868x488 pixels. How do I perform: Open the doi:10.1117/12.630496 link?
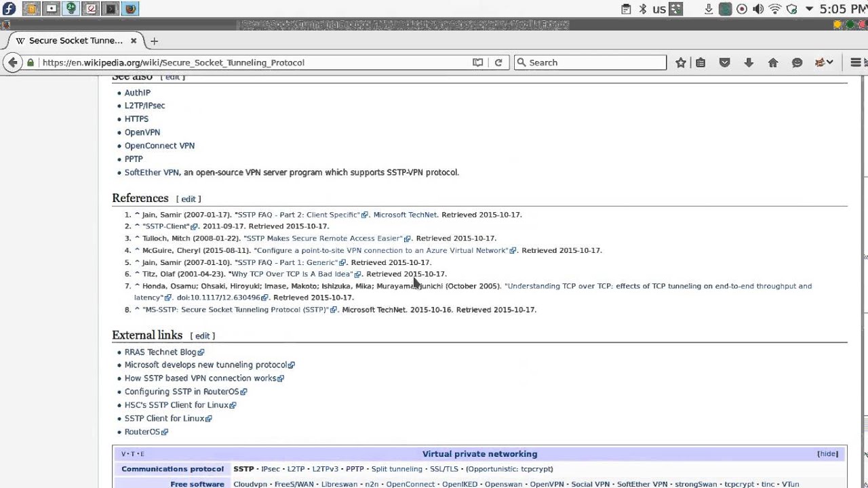tap(222, 298)
